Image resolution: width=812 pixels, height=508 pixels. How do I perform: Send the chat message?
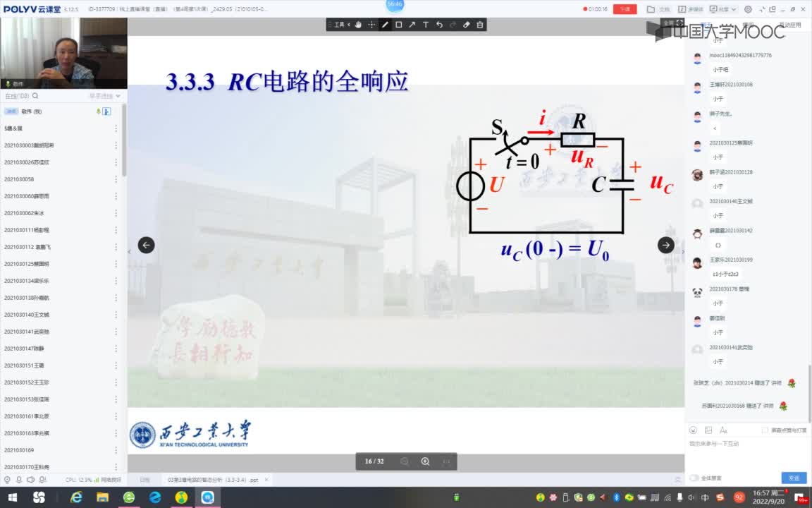point(794,478)
